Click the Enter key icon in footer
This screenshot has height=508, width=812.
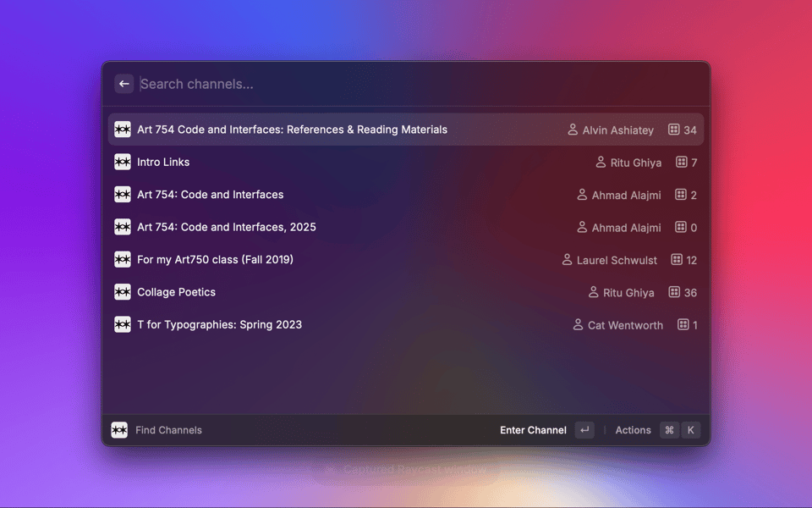[584, 430]
